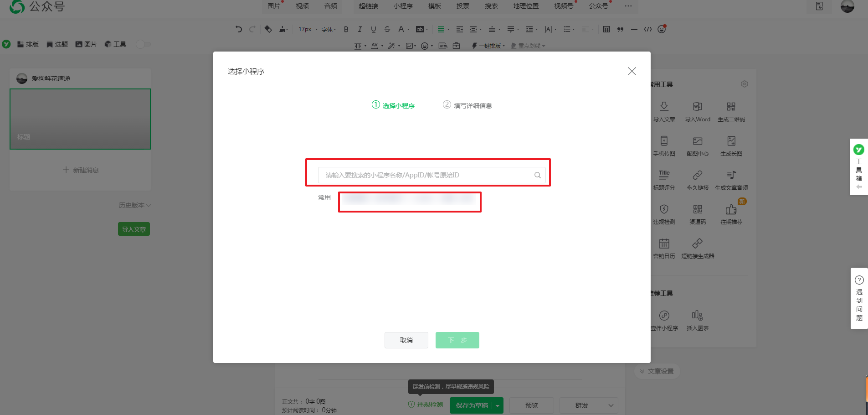Image resolution: width=868 pixels, height=415 pixels.
Task: Click 新建消息 to add a message
Action: point(80,170)
